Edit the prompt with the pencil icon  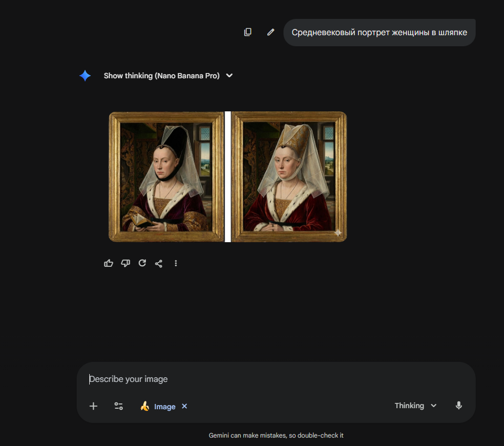coord(270,32)
